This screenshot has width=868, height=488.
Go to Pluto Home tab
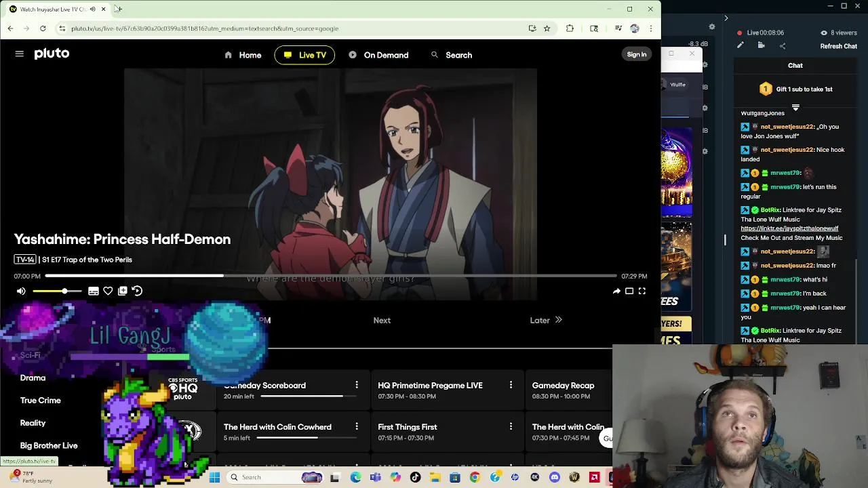(x=243, y=55)
